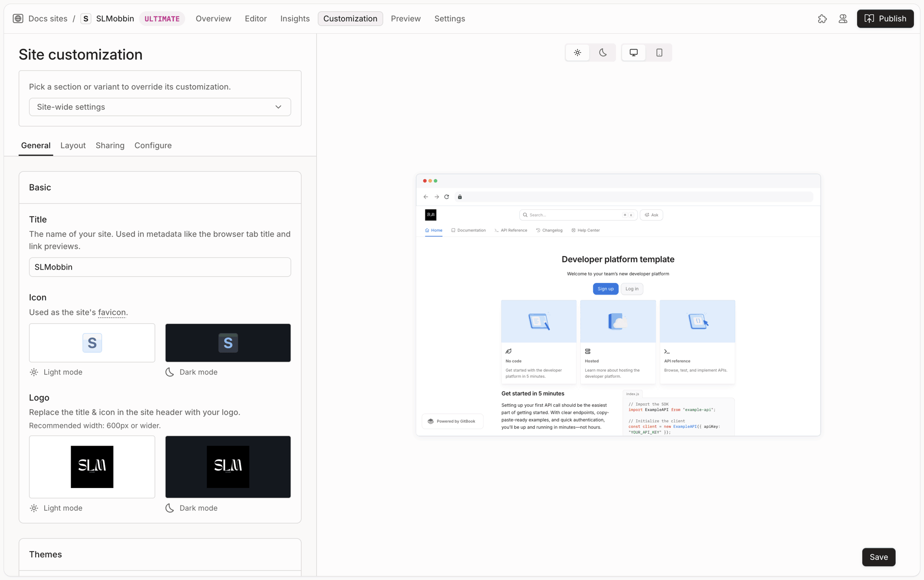This screenshot has width=924, height=580.
Task: Open the Settings navigation item
Action: 449,19
